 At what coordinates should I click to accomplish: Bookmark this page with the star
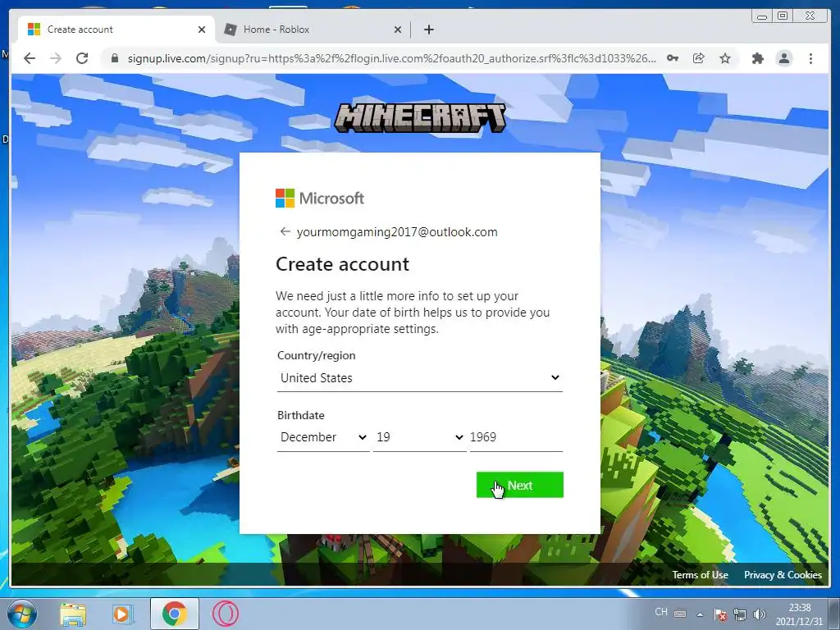click(x=725, y=58)
